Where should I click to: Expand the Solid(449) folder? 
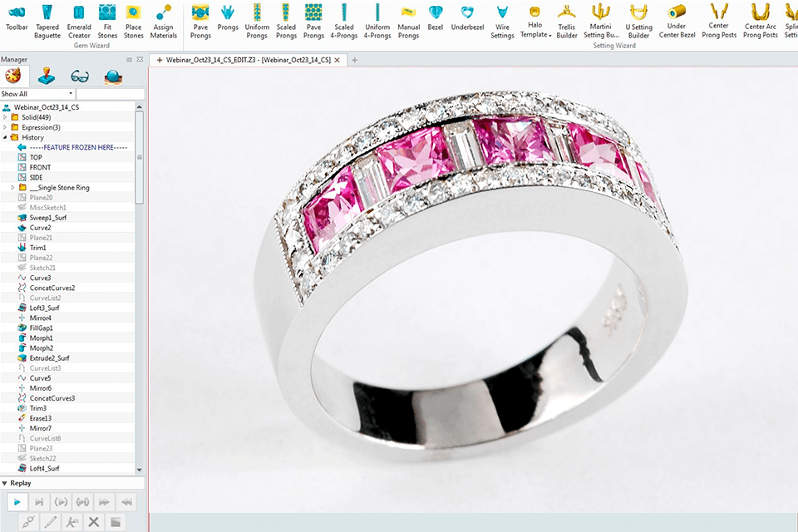tap(5, 117)
